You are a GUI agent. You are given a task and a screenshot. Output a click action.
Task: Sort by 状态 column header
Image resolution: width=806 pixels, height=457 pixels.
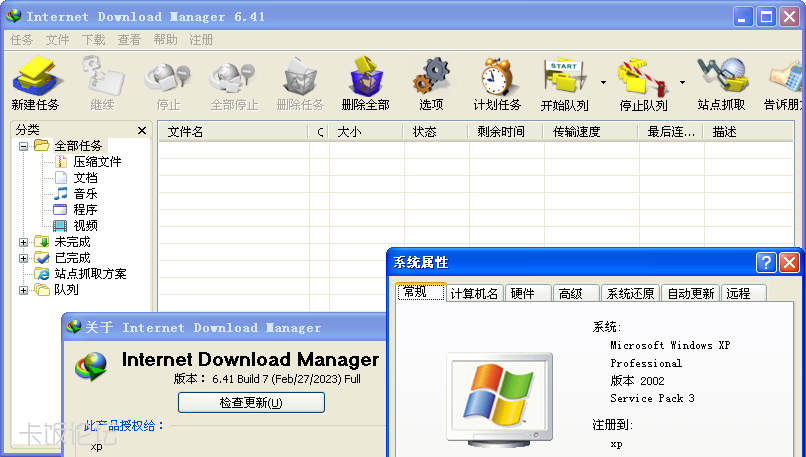436,132
